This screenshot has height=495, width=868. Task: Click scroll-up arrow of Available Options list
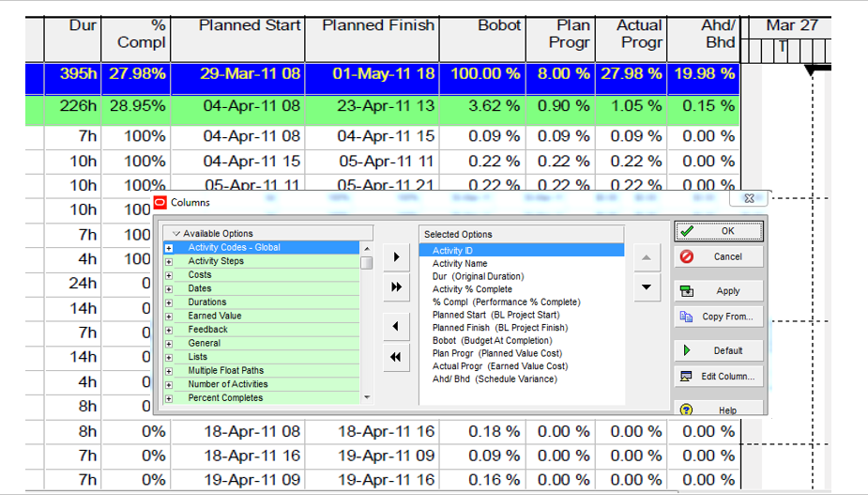367,248
